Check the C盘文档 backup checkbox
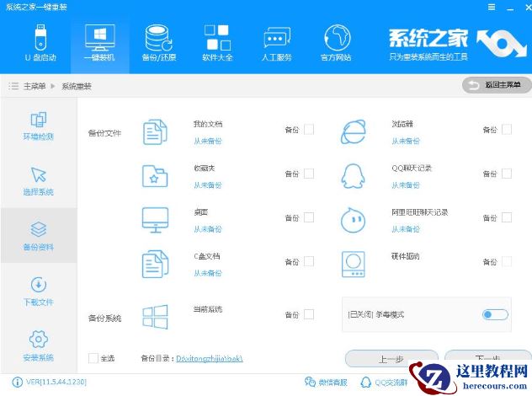This screenshot has height=396, width=532. click(309, 261)
